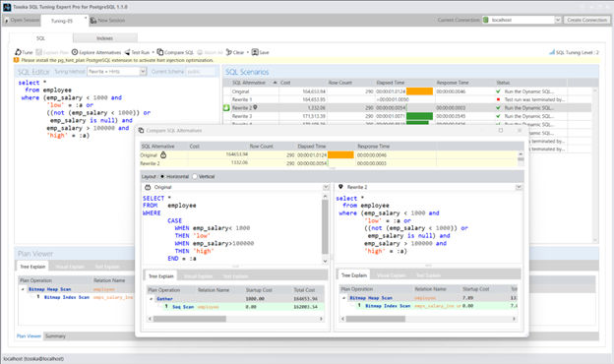The width and height of the screenshot is (614, 364).
Task: Click the lock icon beside Original in compare table
Action: point(163,155)
